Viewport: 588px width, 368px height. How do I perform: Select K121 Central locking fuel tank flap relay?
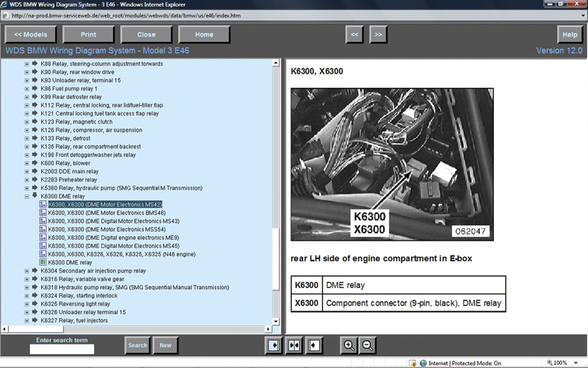tap(100, 113)
